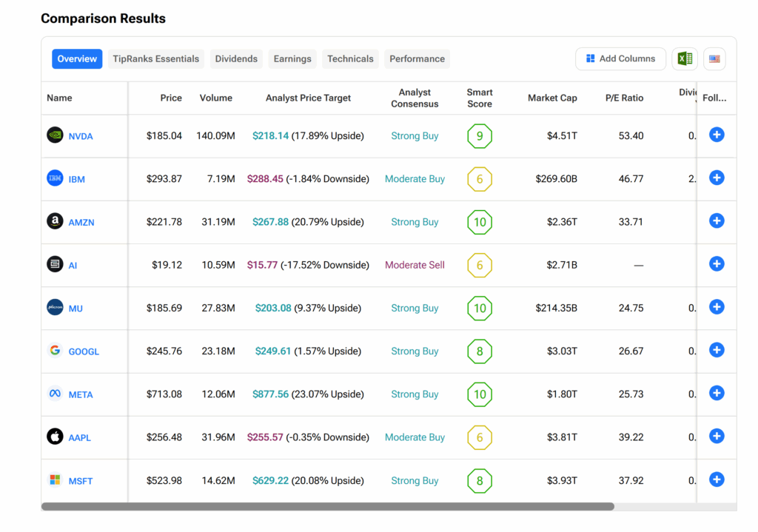Sort table by Market Cap header
The height and width of the screenshot is (532, 758).
point(552,98)
